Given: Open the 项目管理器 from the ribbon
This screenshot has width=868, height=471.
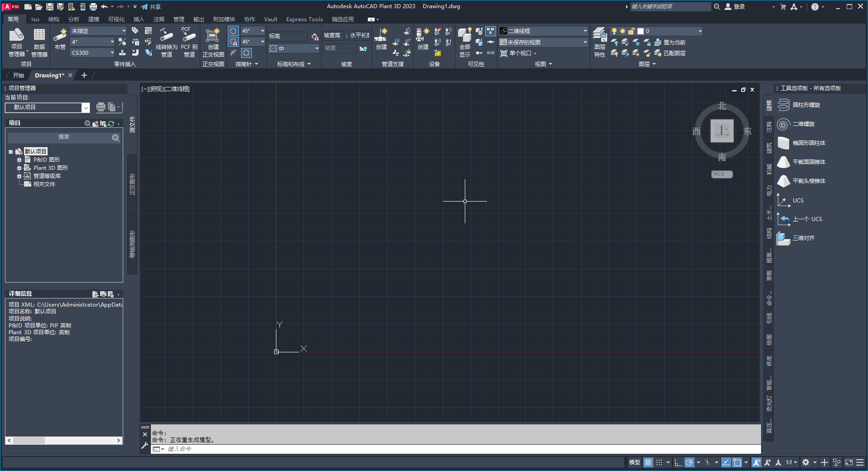Looking at the screenshot, I should 16,41.
